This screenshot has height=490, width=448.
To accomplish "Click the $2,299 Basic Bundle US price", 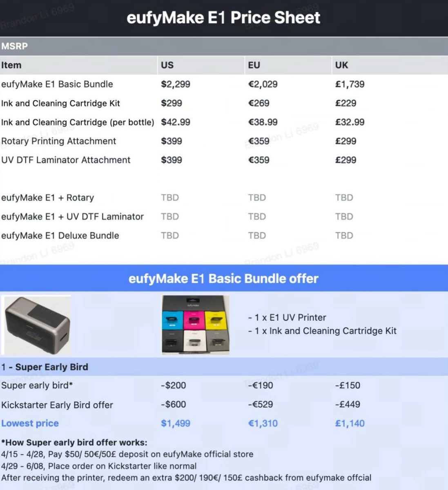I will coord(176,85).
